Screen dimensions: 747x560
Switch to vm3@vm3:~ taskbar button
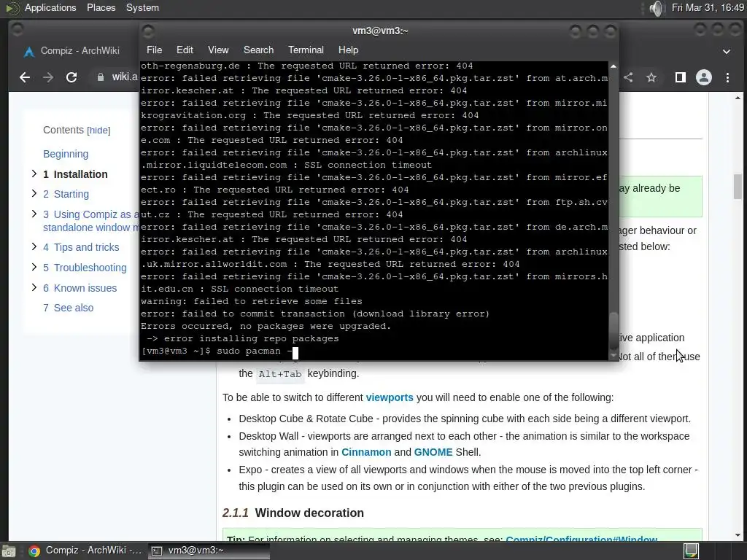pos(209,551)
